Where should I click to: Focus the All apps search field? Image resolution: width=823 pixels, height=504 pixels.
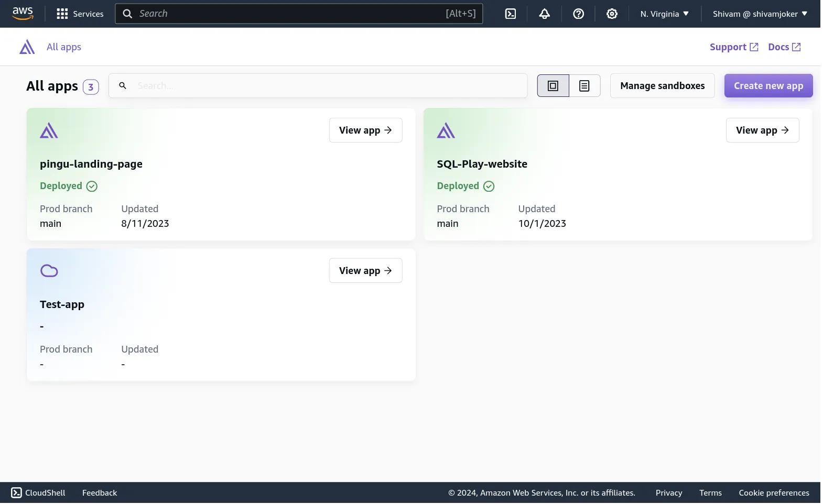pyautogui.click(x=318, y=85)
